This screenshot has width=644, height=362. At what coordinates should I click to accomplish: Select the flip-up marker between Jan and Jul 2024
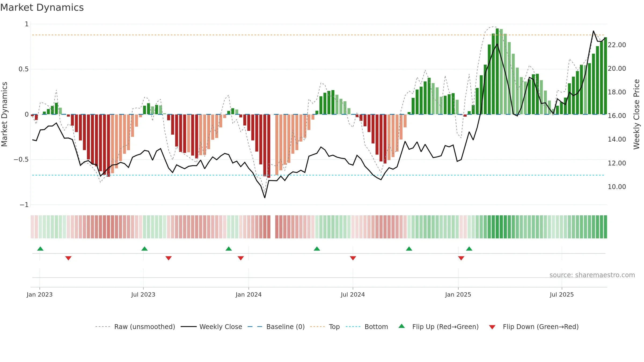(x=317, y=249)
